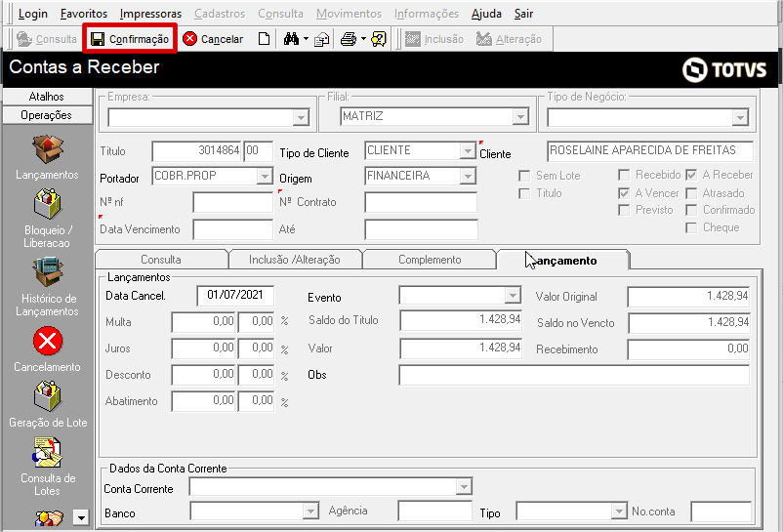783x532 pixels.
Task: Click the Obs text field
Action: [x=574, y=375]
